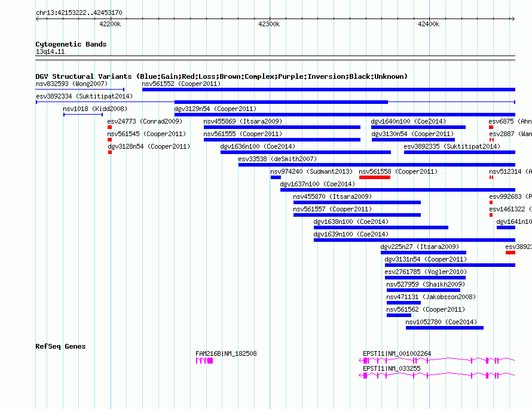Click the nsv527959 (Shaikh2009) label
This screenshot has height=409, width=532.
(x=426, y=284)
